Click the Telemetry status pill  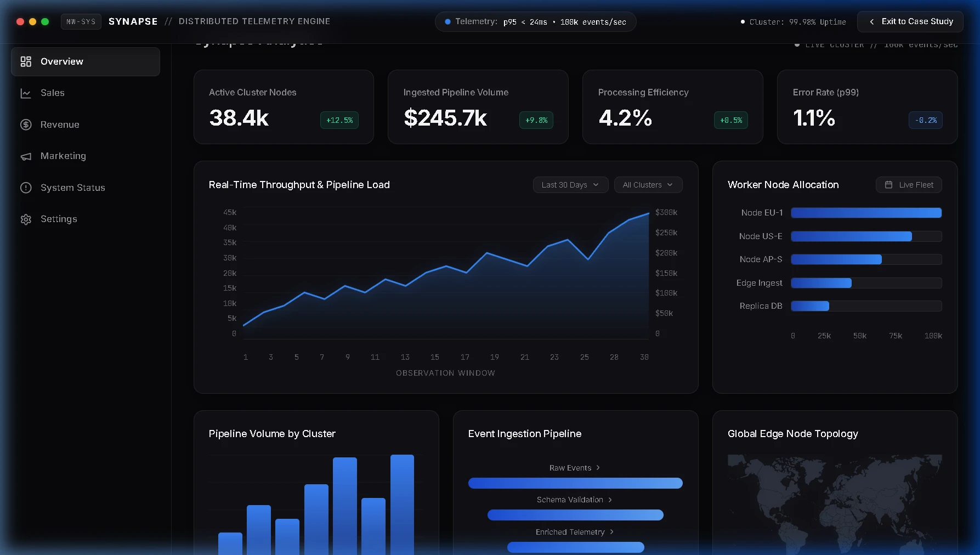coord(535,22)
